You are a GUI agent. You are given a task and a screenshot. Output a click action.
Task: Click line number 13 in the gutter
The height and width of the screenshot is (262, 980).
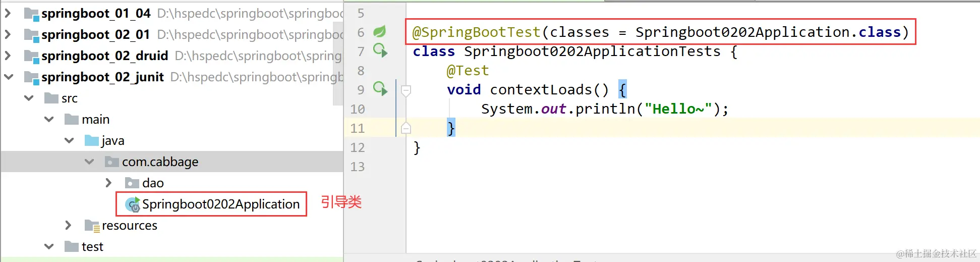pyautogui.click(x=358, y=167)
